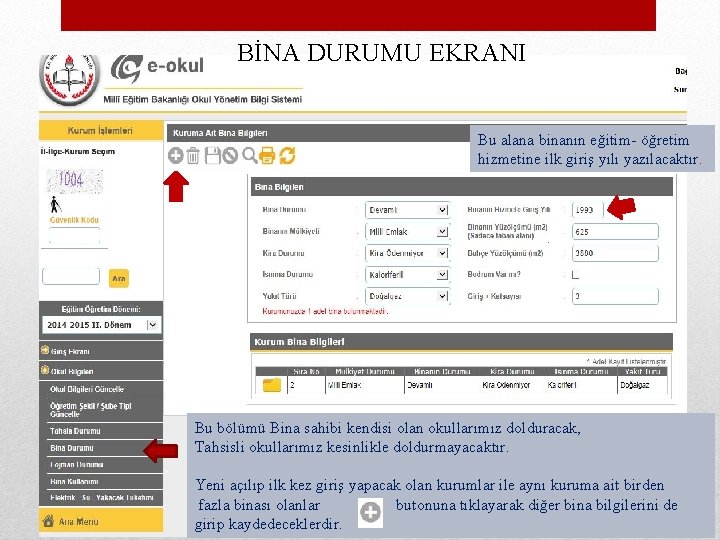Open the Bina Durumu dropdown showing Devamlı
Screen dimensions: 720x540
(x=407, y=210)
